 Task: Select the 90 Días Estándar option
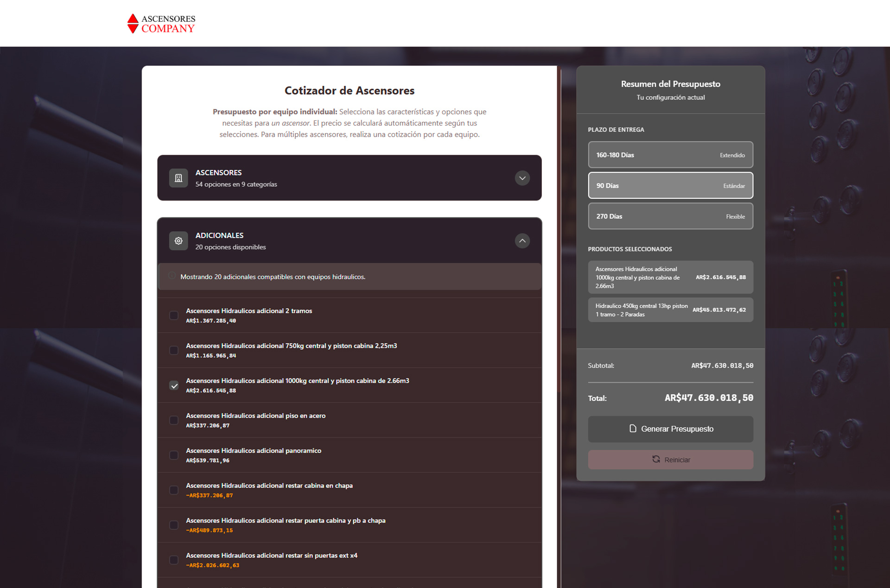coord(670,185)
